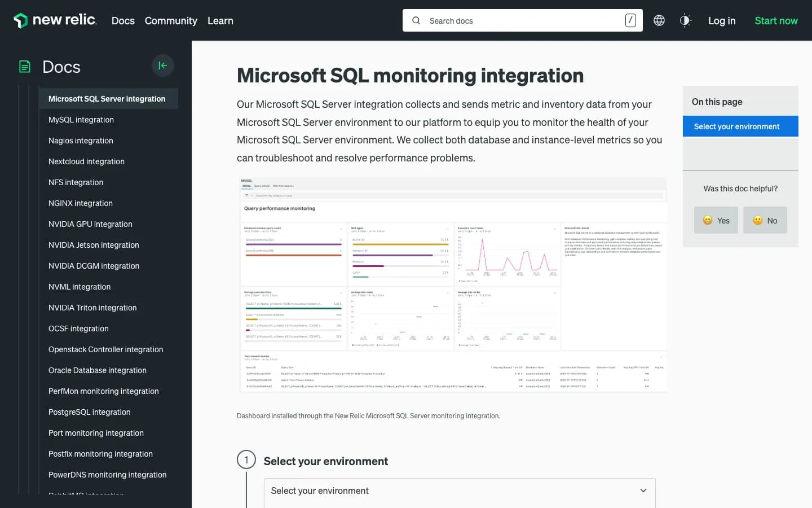Open the Docs top navigation item
812x508 pixels.
coord(123,21)
